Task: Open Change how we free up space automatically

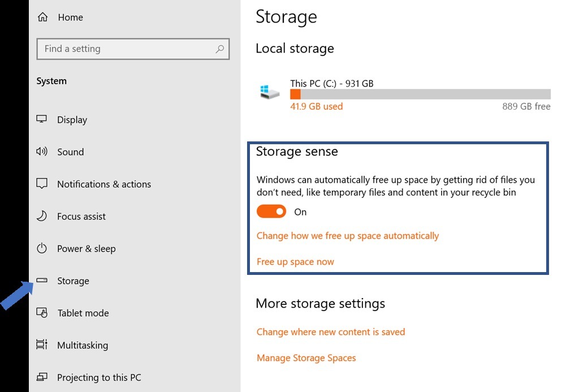Action: coord(348,236)
